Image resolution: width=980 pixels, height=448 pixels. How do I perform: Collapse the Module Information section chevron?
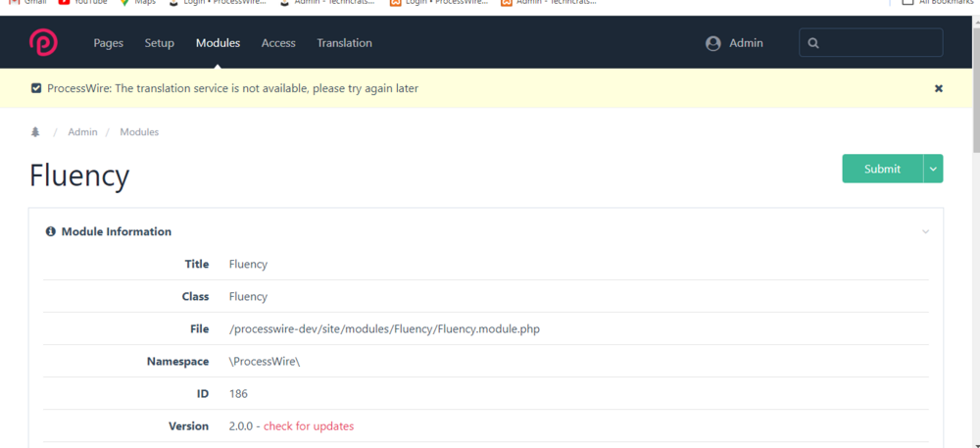[926, 231]
